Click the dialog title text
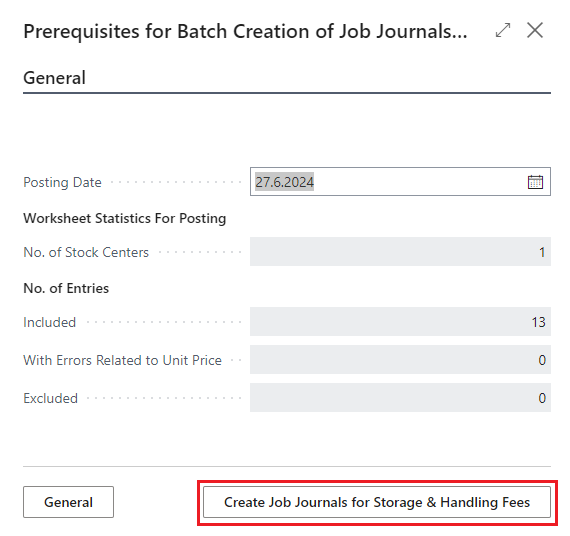 245,31
